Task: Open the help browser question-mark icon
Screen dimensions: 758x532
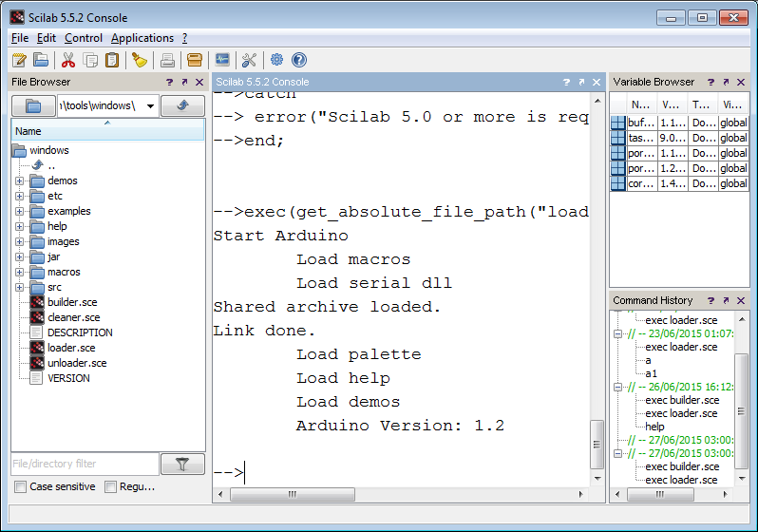Action: (x=299, y=60)
